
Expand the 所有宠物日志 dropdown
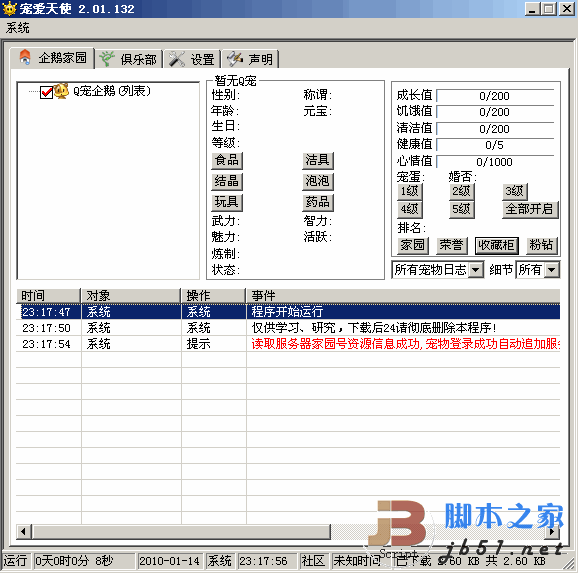[476, 270]
